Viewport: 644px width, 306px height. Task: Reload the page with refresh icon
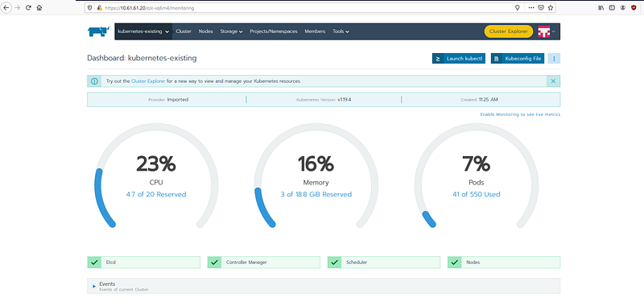28,7
